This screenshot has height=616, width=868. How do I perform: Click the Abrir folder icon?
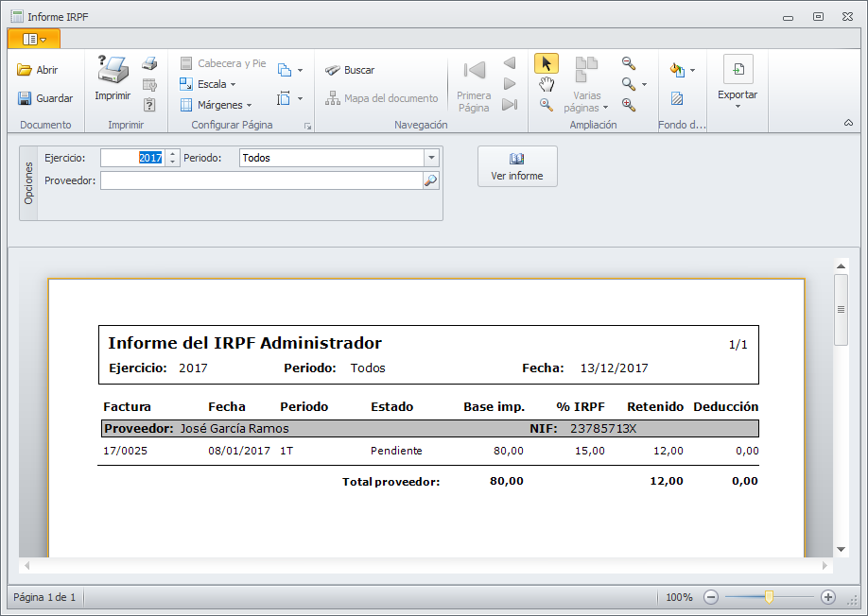25,70
